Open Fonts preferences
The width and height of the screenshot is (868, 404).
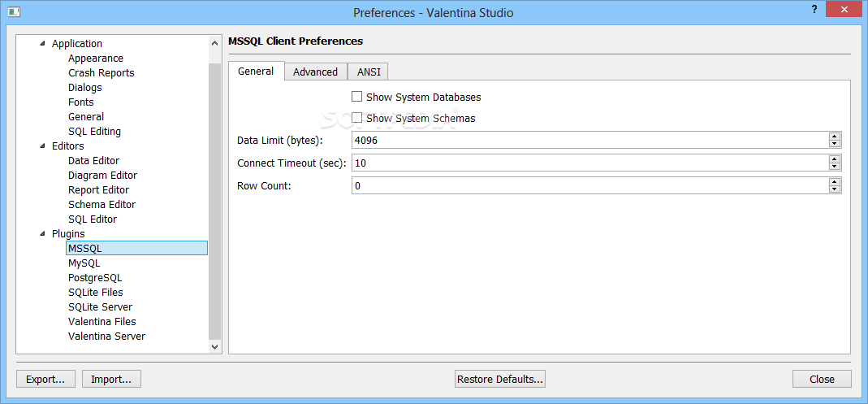coord(81,102)
